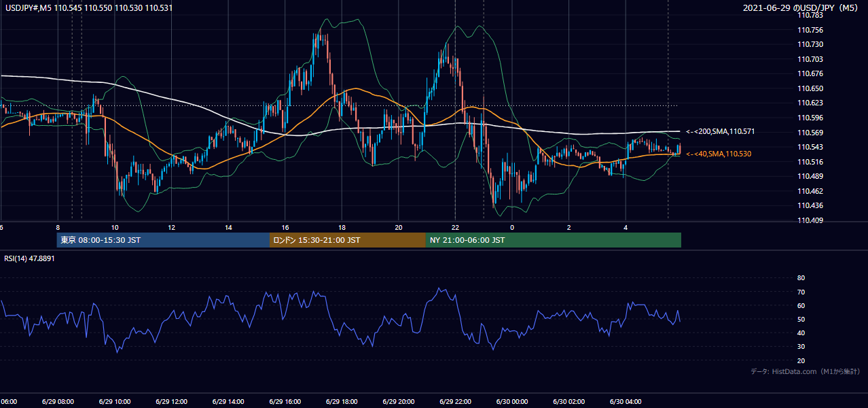Image resolution: width=868 pixels, height=408 pixels.
Task: Click price axis value 110.703
Action: [812, 59]
